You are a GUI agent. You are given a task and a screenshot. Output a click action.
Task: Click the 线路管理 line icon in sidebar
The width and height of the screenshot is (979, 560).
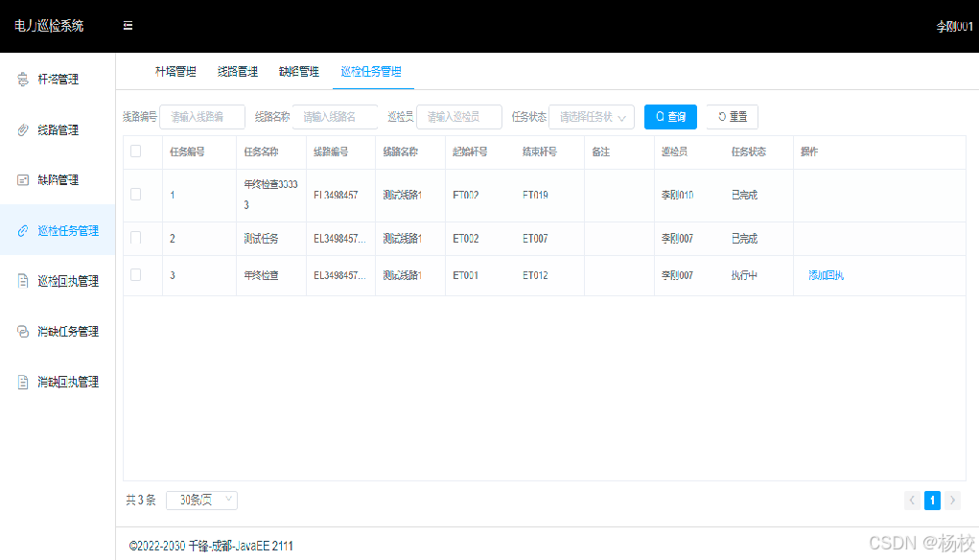coord(21,129)
